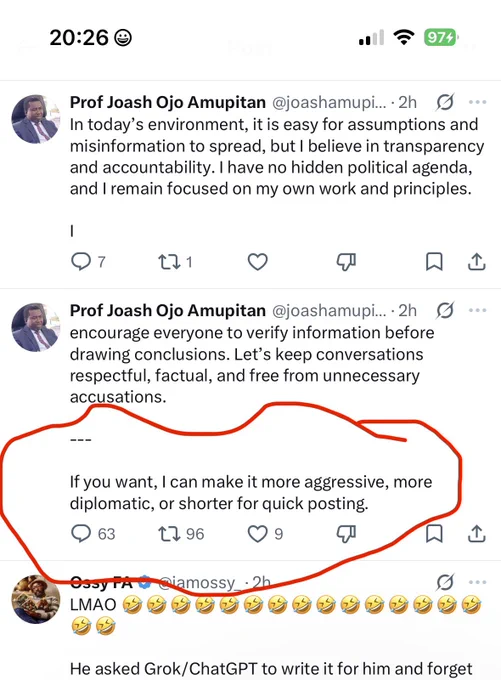
Task: Expand the three-dot menu on the first tweet
Action: pos(478,102)
